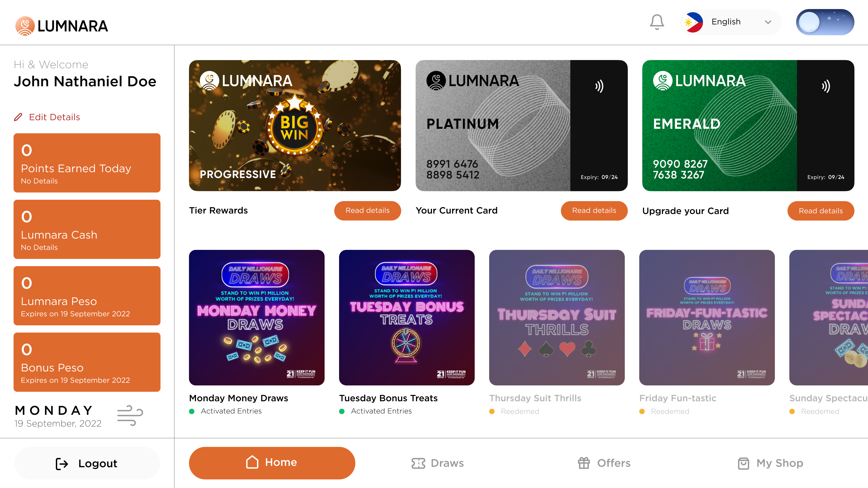Screen dimensions: 868x488
Task: Select Tuesday Bonus Treats promo image
Action: coord(407,317)
